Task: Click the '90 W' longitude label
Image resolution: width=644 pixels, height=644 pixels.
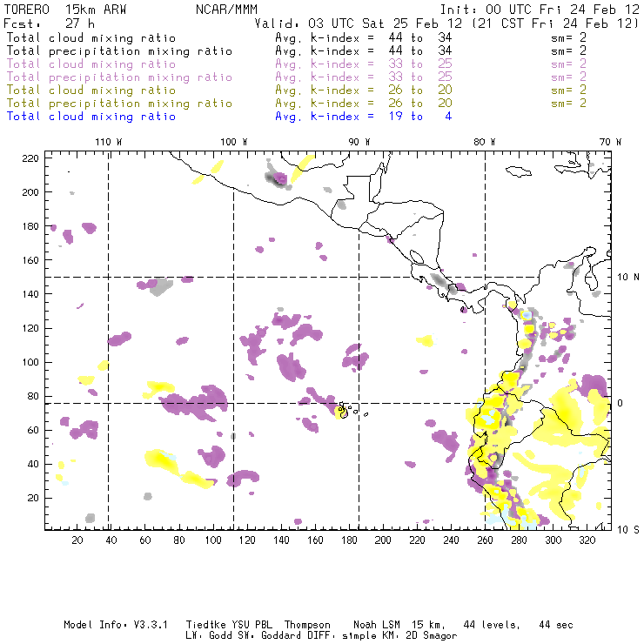Action: click(359, 142)
